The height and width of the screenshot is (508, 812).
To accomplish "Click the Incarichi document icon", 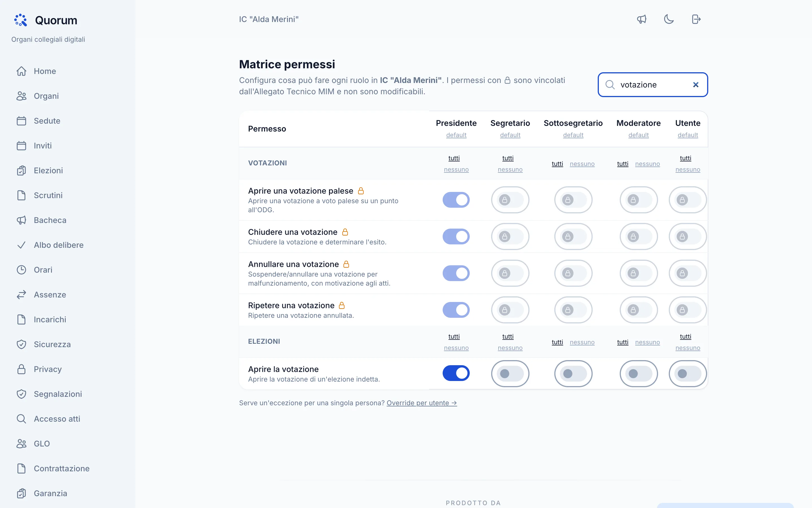I will tap(21, 320).
